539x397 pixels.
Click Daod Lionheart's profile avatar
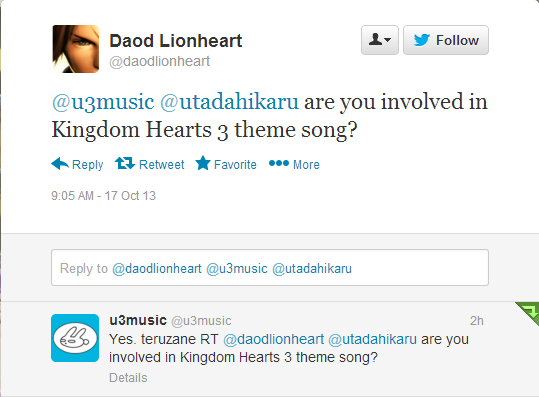click(76, 49)
